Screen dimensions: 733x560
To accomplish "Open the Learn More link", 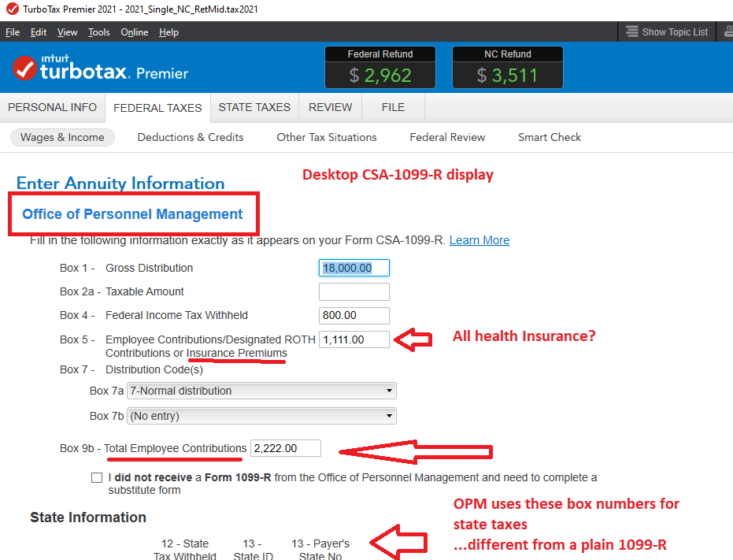I will tap(479, 240).
